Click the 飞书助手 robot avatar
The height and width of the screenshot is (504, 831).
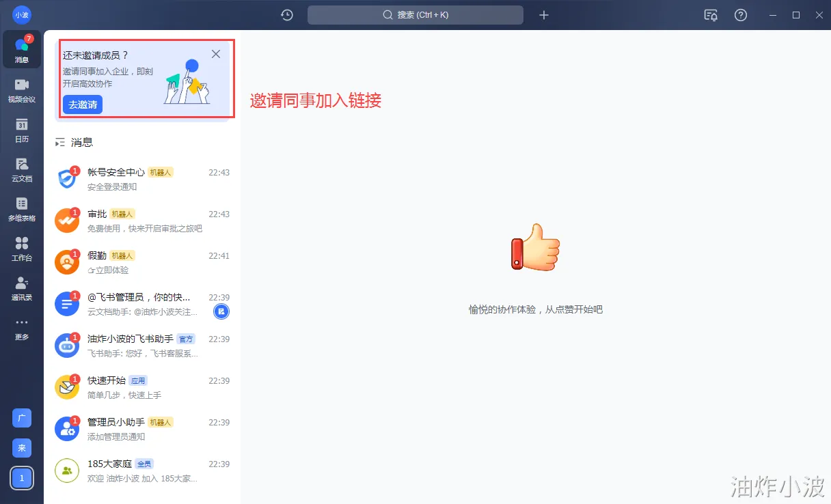(x=67, y=346)
